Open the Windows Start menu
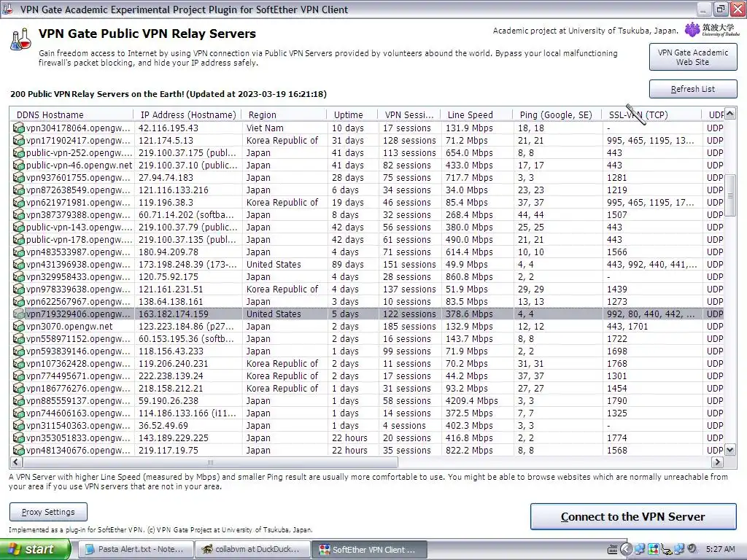This screenshot has width=747, height=560. click(x=35, y=549)
